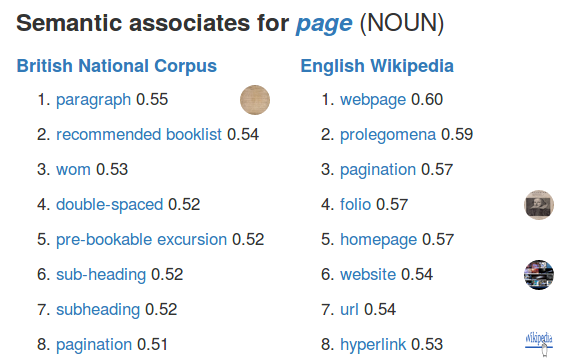
Task: Open the English Wikipedia heading link
Action: (377, 66)
